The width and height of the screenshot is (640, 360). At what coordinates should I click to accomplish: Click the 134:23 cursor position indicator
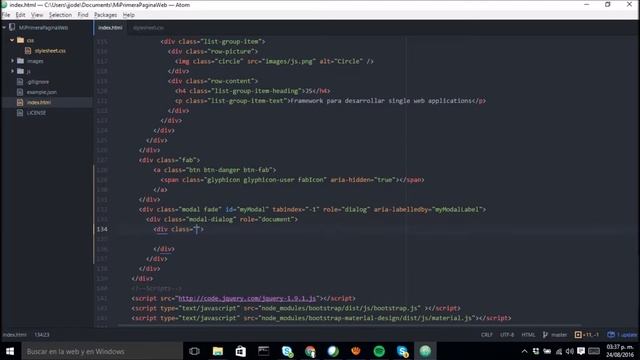point(42,335)
